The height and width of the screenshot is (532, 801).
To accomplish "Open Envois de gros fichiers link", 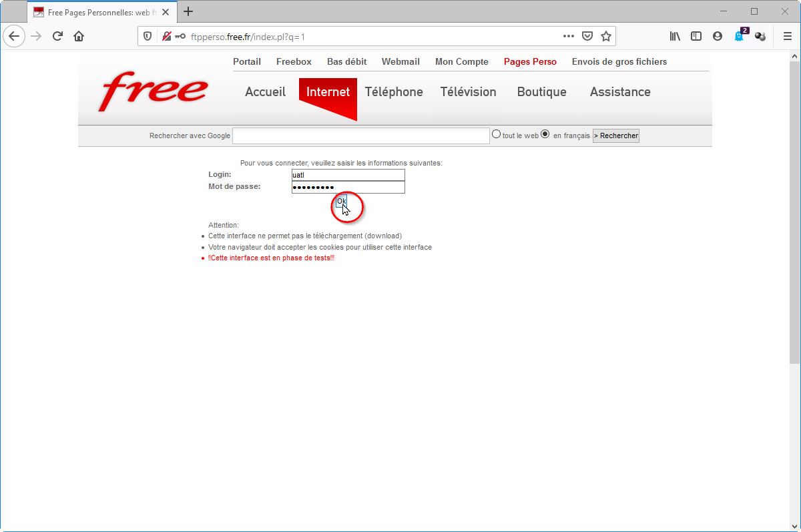I will coord(619,61).
